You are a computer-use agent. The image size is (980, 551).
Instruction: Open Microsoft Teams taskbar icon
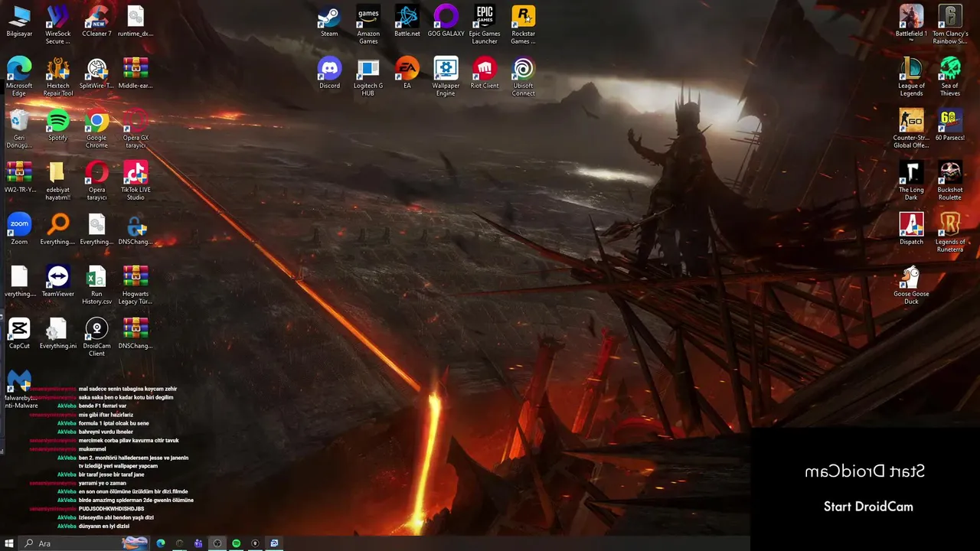tap(198, 543)
